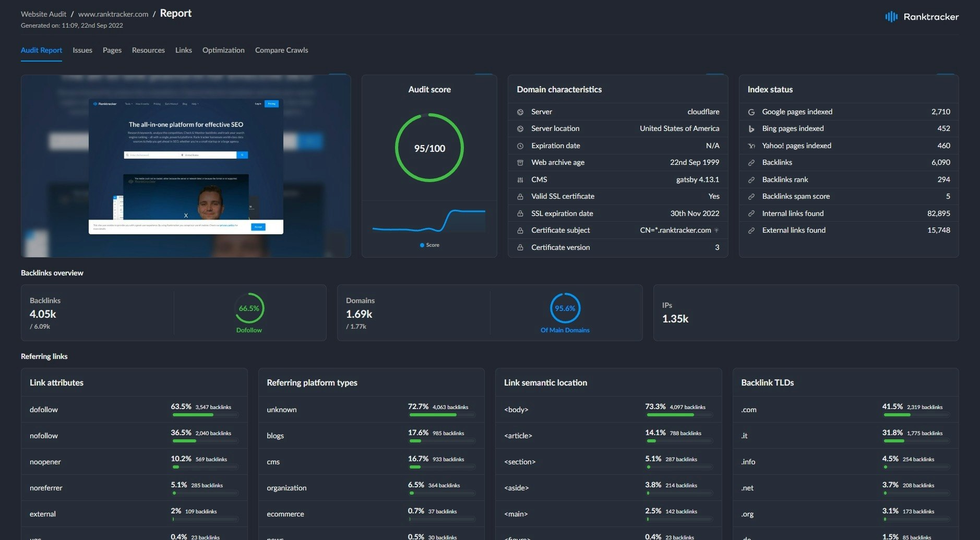Click the cms platform type row
The width and height of the screenshot is (980, 540).
[372, 462]
